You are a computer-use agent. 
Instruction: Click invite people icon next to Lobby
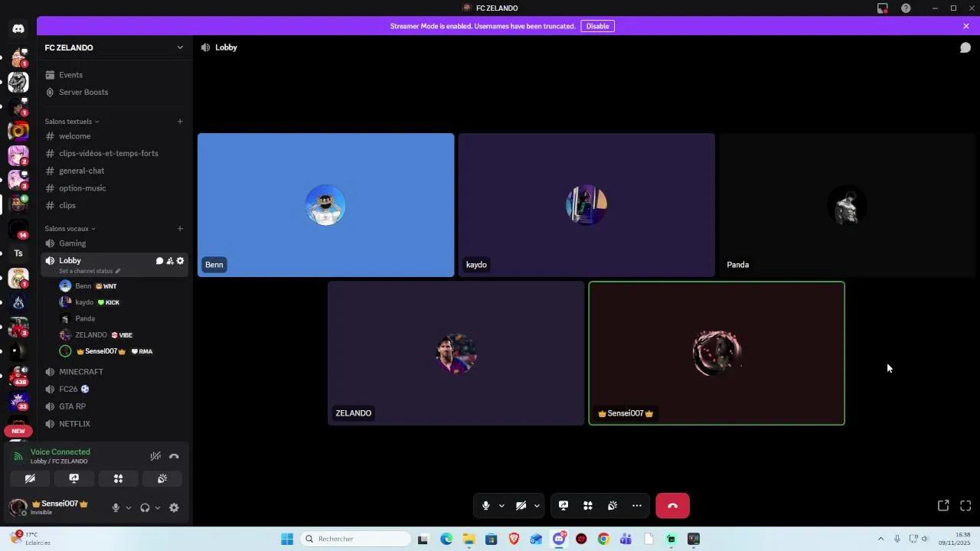pyautogui.click(x=170, y=261)
